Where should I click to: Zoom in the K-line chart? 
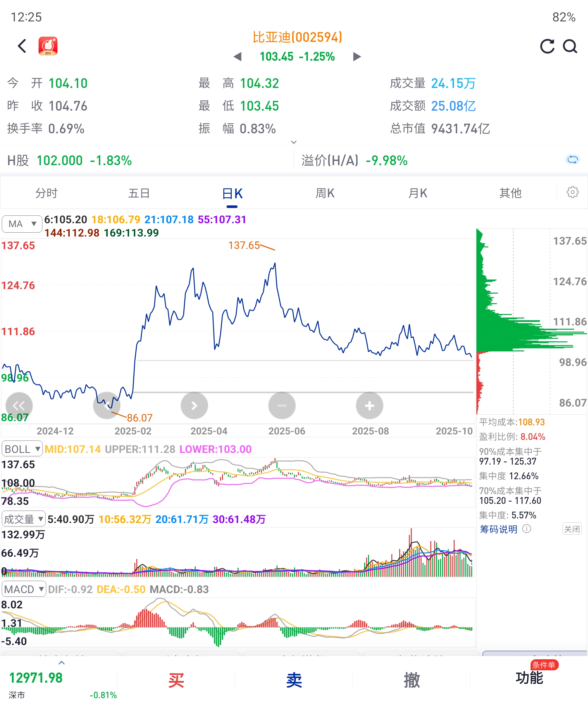coord(370,406)
